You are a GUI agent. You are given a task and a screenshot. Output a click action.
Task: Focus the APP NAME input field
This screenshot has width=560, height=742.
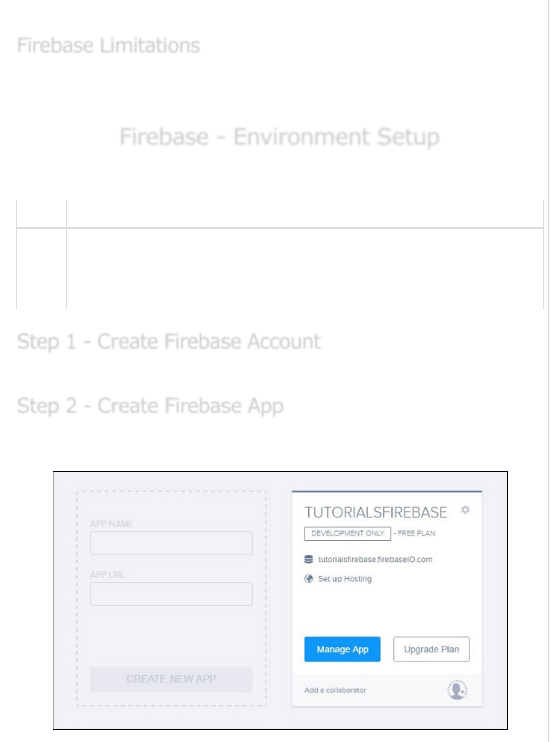point(171,543)
